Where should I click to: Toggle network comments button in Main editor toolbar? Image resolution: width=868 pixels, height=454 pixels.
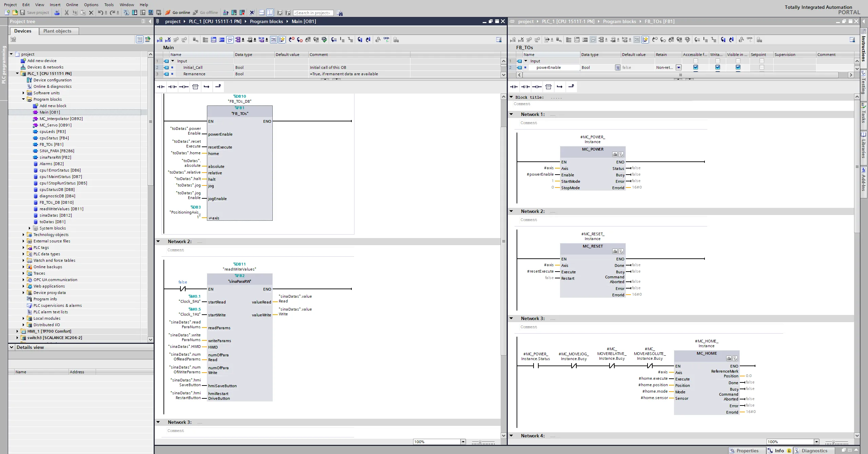point(230,40)
